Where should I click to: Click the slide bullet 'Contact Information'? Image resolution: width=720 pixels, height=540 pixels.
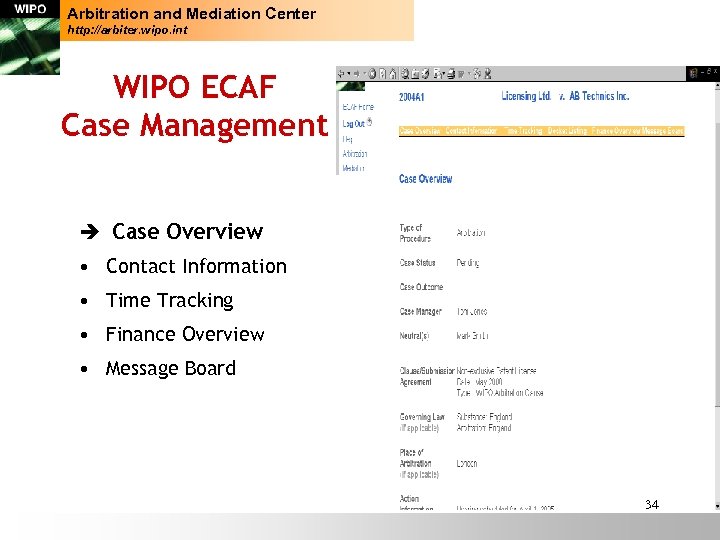click(x=196, y=266)
